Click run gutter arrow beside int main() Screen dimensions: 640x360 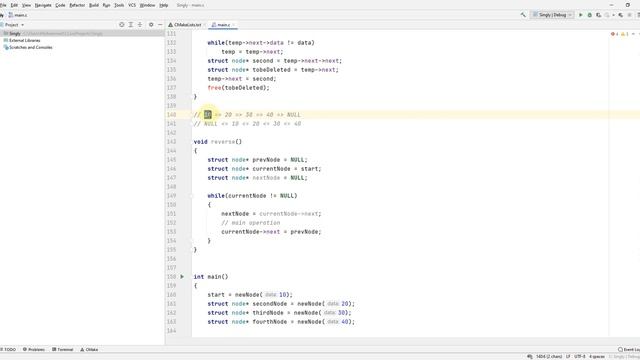click(182, 277)
